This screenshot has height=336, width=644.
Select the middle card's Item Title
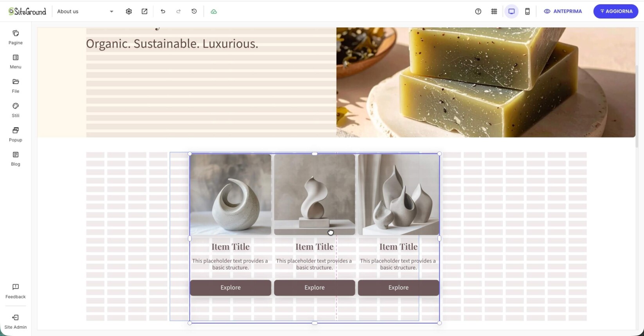point(315,247)
